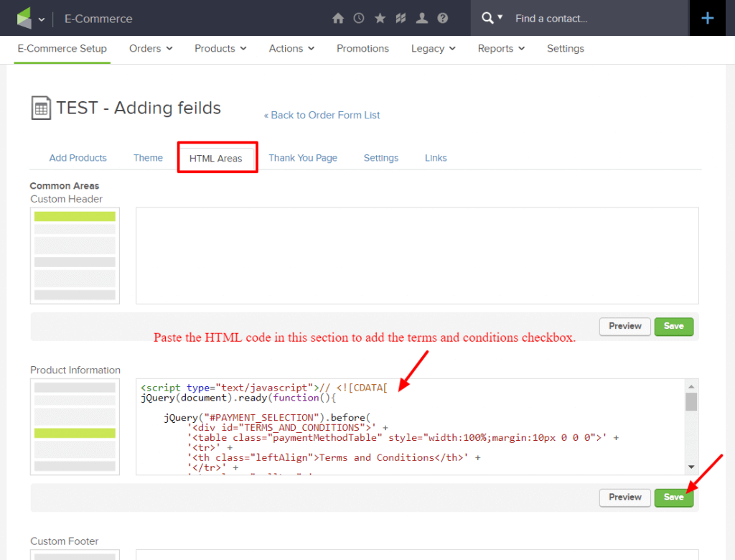Open the E-Commerce Setup menu item
Image resolution: width=735 pixels, height=560 pixels.
point(62,49)
